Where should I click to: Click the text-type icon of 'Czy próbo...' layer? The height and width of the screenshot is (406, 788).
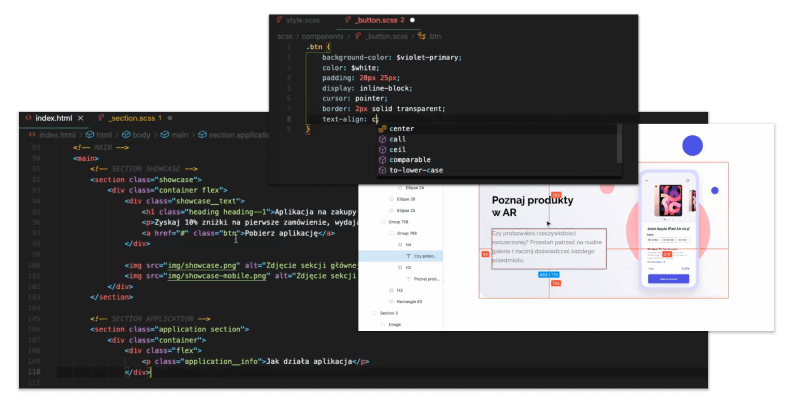(408, 256)
